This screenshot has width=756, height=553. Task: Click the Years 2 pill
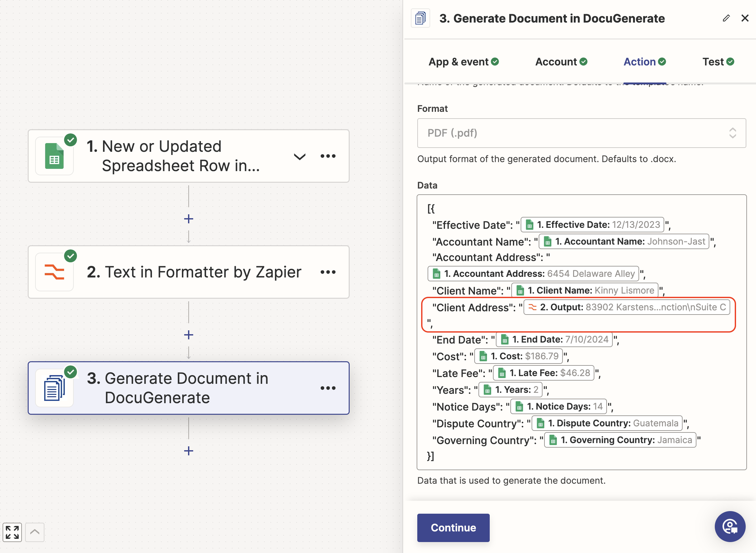pos(511,390)
